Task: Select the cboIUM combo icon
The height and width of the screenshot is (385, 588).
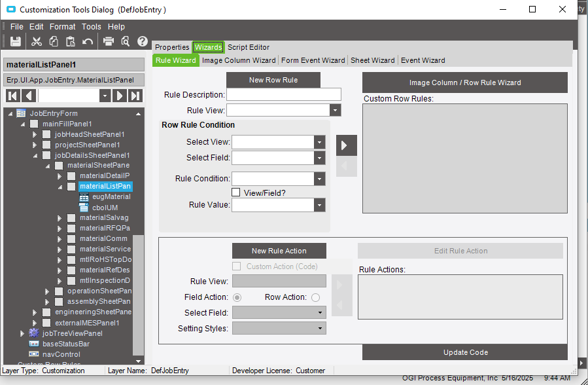Action: pyautogui.click(x=84, y=207)
